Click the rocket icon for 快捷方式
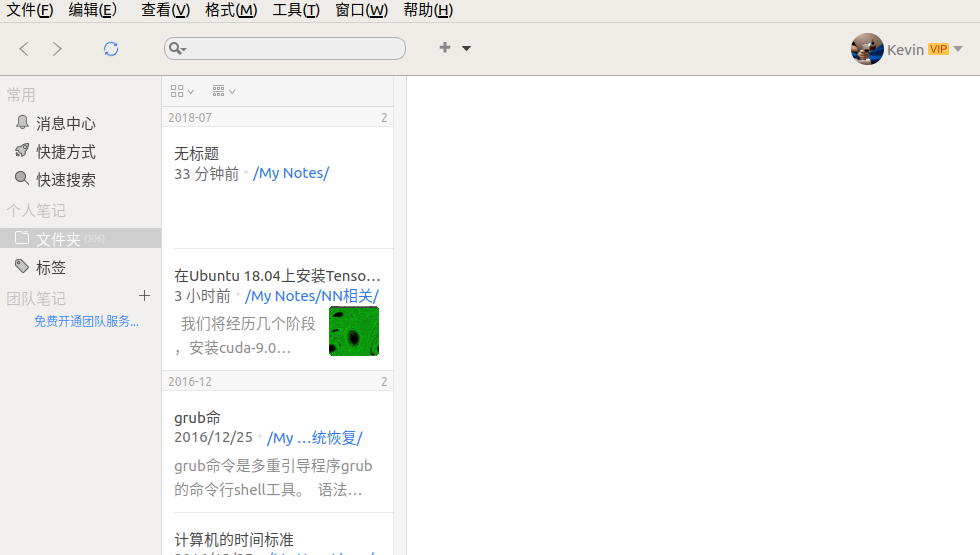This screenshot has width=980, height=555. 22,150
